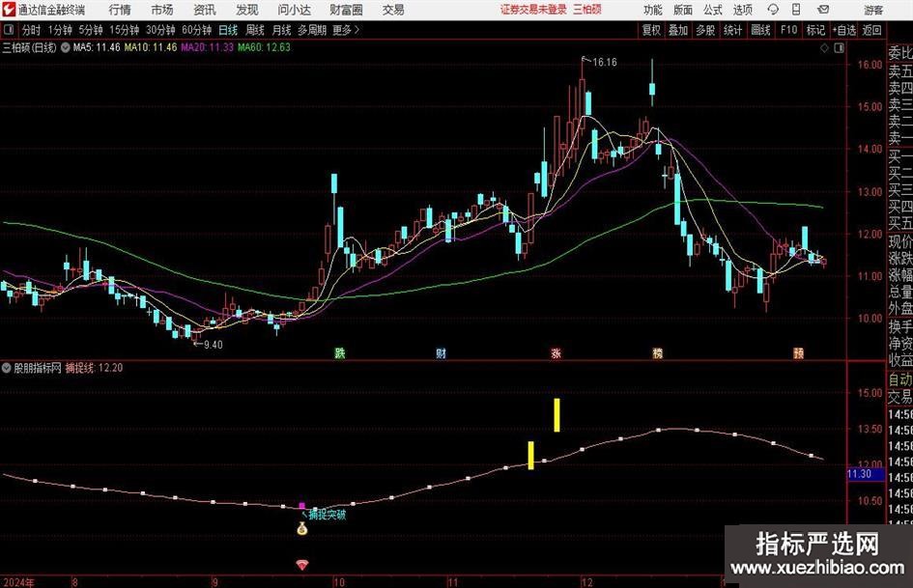Click the 游客 user account label
Image resolution: width=913 pixels, height=588 pixels.
[x=872, y=10]
